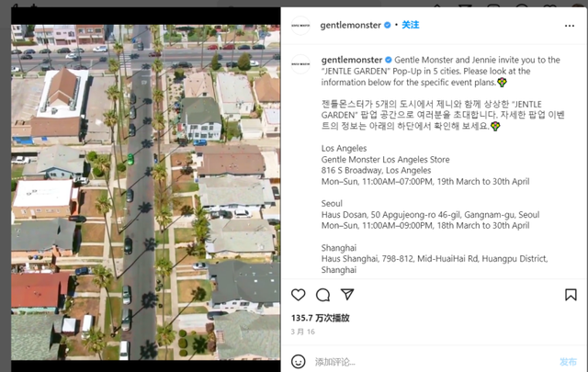Post the comment with the 发布 button
The width and height of the screenshot is (588, 372).
pos(568,362)
